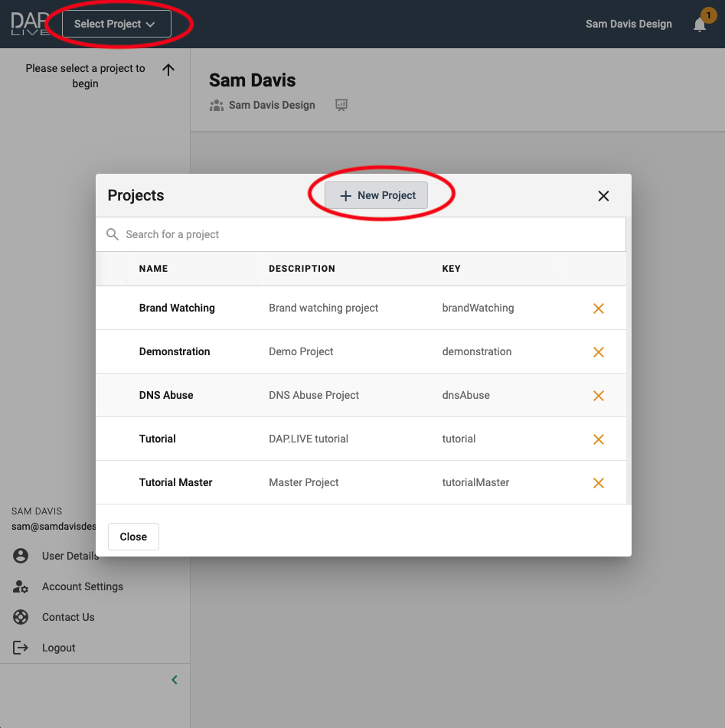Viewport: 725px width, 728px height.
Task: Click the New Project button
Action: (377, 195)
